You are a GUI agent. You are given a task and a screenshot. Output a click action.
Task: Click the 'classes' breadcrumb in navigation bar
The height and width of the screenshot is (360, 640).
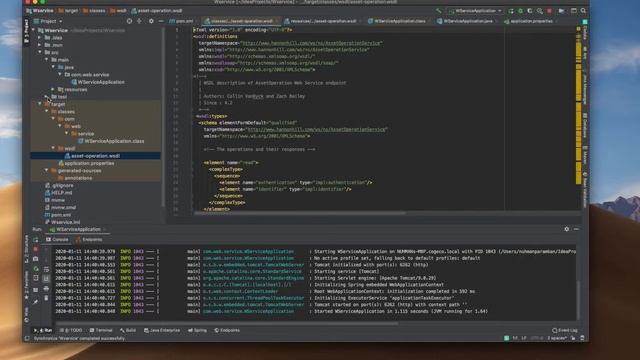94,11
